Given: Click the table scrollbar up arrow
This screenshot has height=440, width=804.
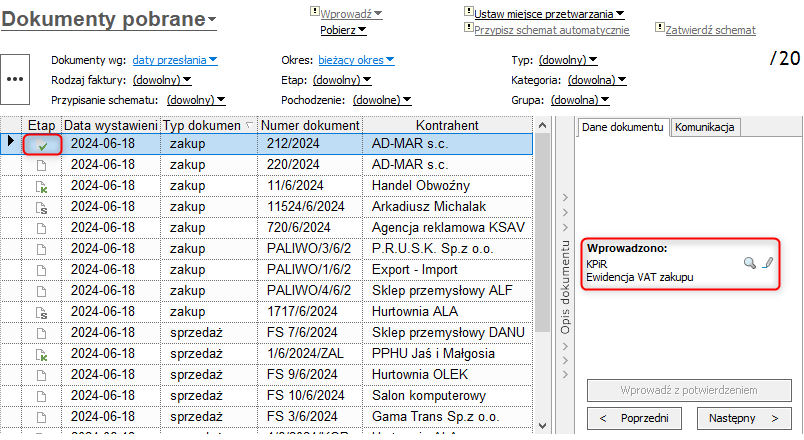Looking at the screenshot, I should [x=542, y=125].
